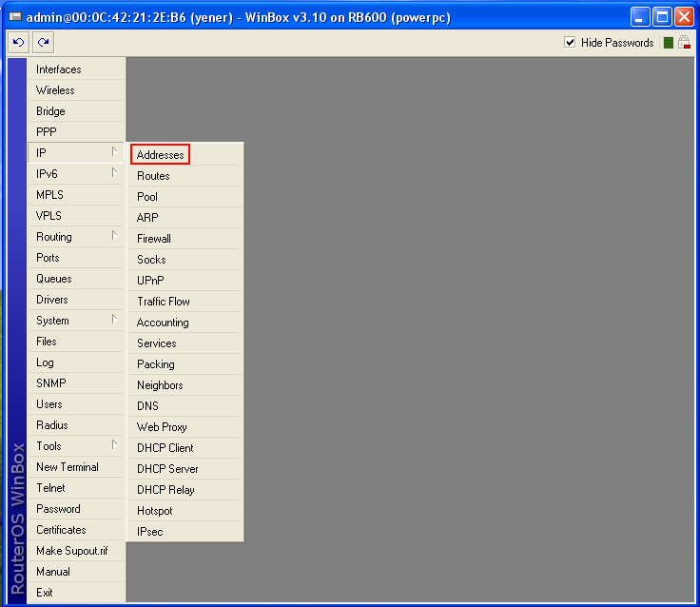The height and width of the screenshot is (607, 700).
Task: Select Firewall in the IP submenu
Action: [185, 239]
